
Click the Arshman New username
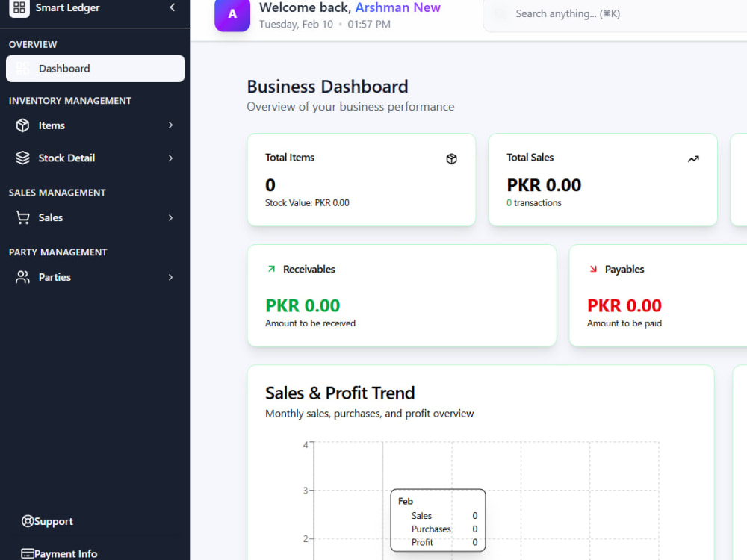(398, 7)
